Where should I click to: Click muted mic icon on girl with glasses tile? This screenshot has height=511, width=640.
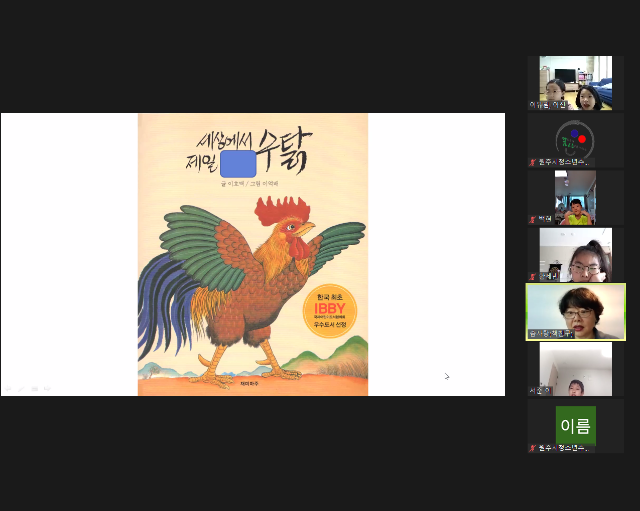(x=532, y=276)
